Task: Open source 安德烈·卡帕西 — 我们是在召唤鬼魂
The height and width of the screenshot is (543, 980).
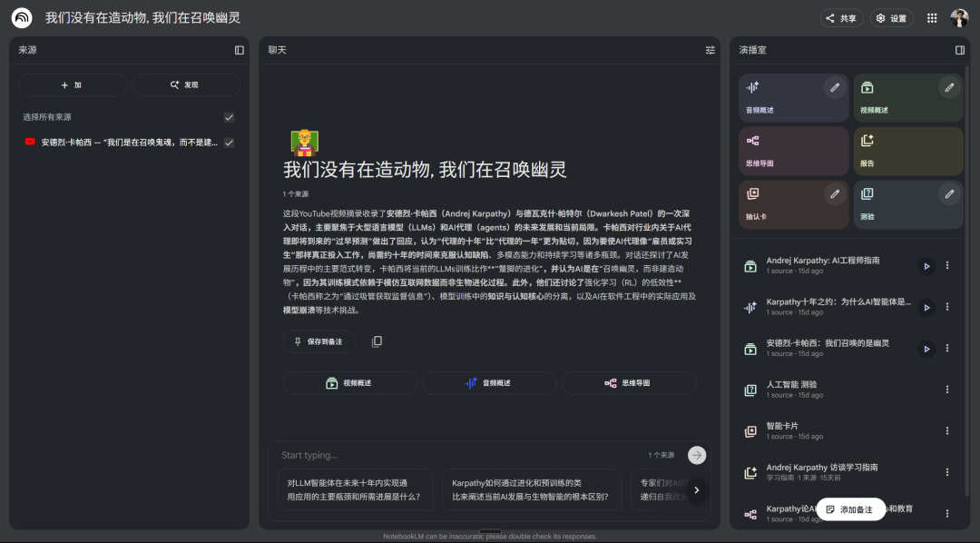Action: (x=130, y=143)
